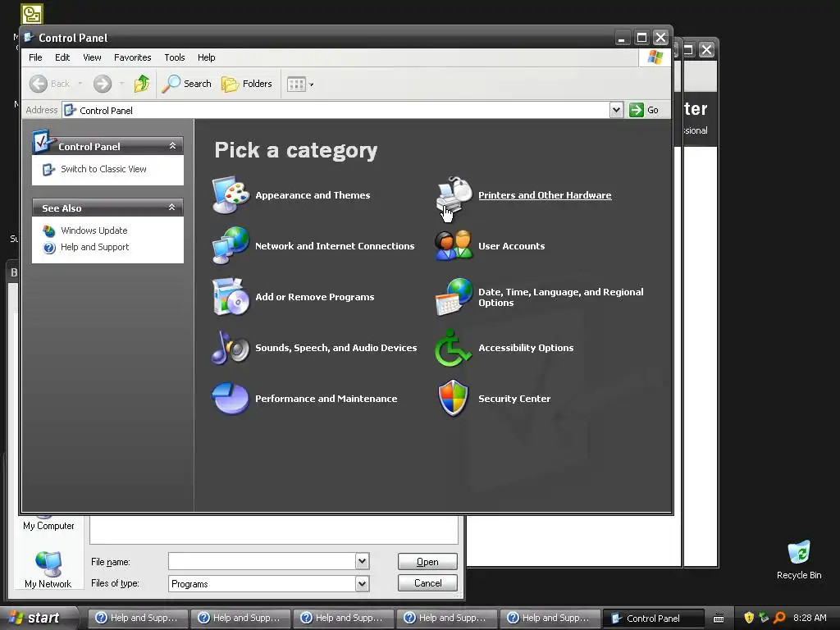Click the taskbar clock

coord(810,618)
